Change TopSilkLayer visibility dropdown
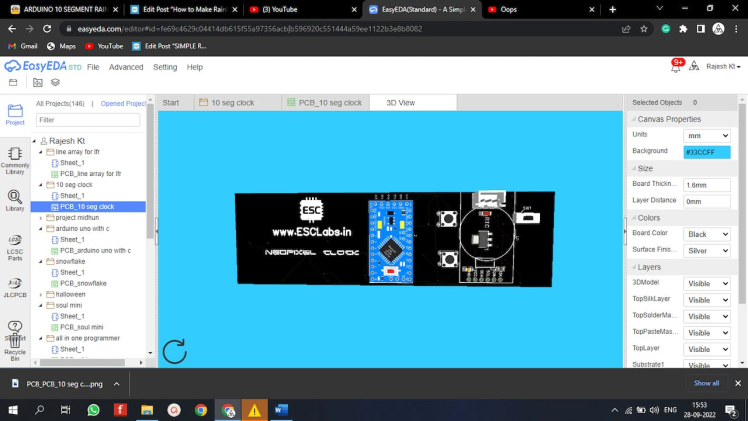Viewport: 748px width, 421px height. tap(706, 300)
